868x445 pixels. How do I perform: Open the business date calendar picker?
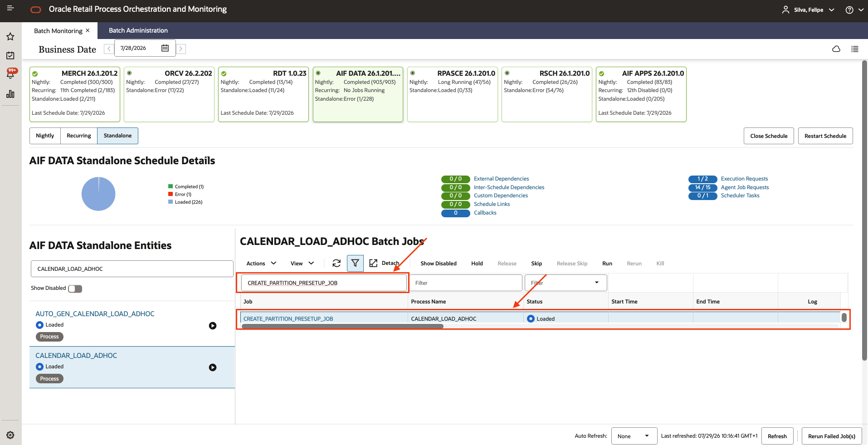coord(165,48)
